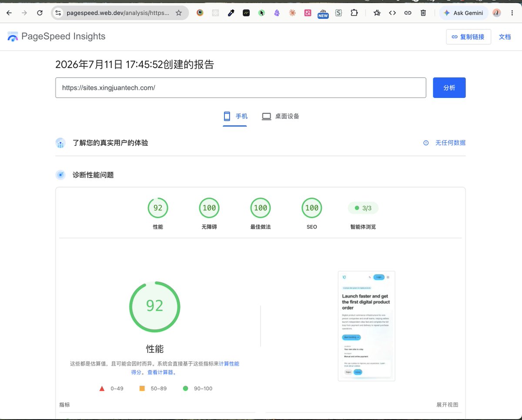
Task: Click the 复制链接 copy link button
Action: click(x=468, y=37)
